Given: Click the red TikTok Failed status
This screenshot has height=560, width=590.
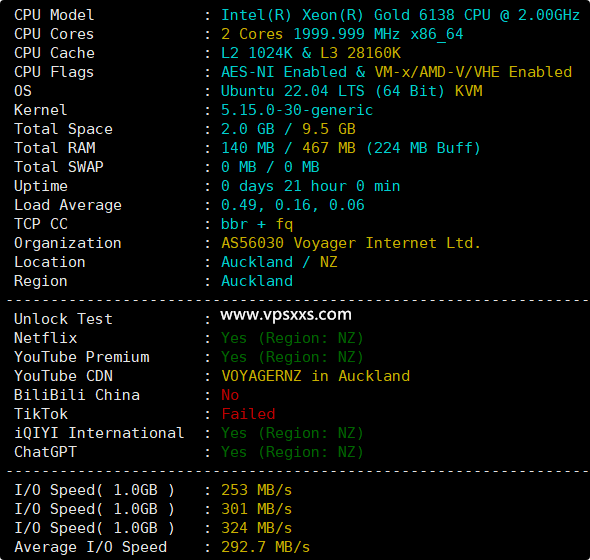Looking at the screenshot, I should [x=248, y=414].
